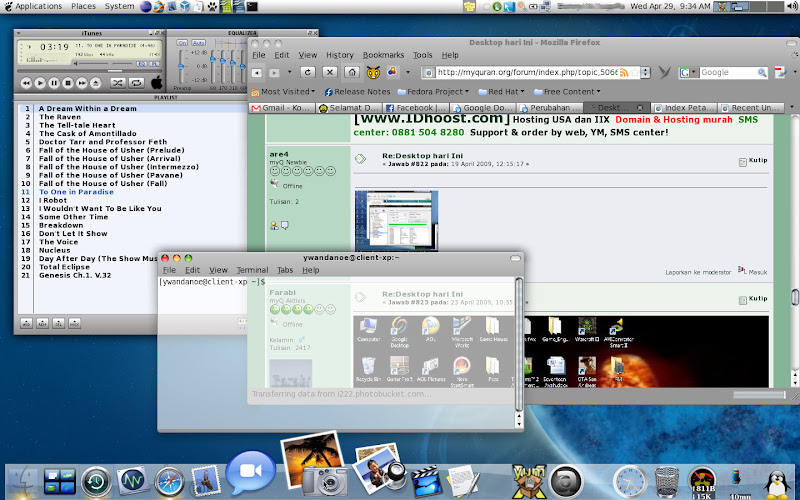Click the playlist ADD button
The width and height of the screenshot is (800, 500).
point(27,323)
